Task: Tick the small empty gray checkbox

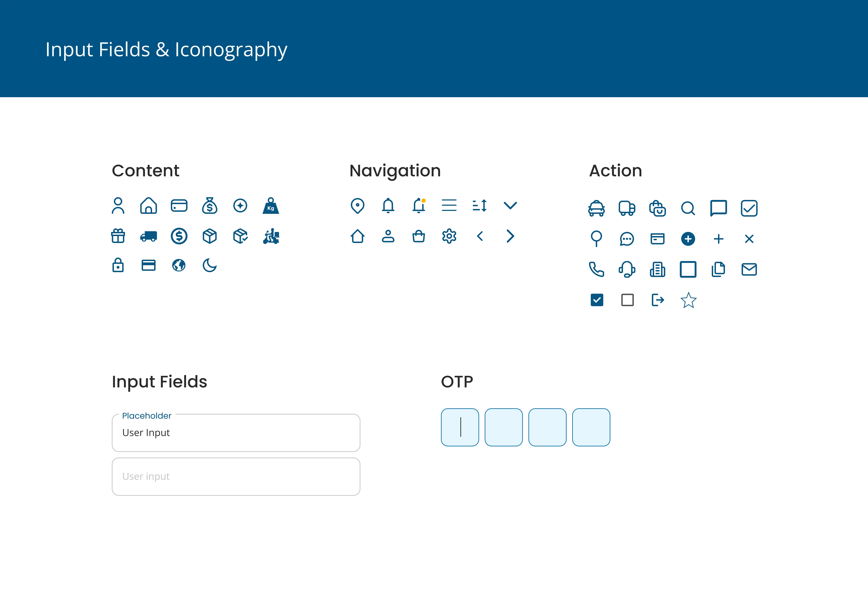Action: pos(627,300)
